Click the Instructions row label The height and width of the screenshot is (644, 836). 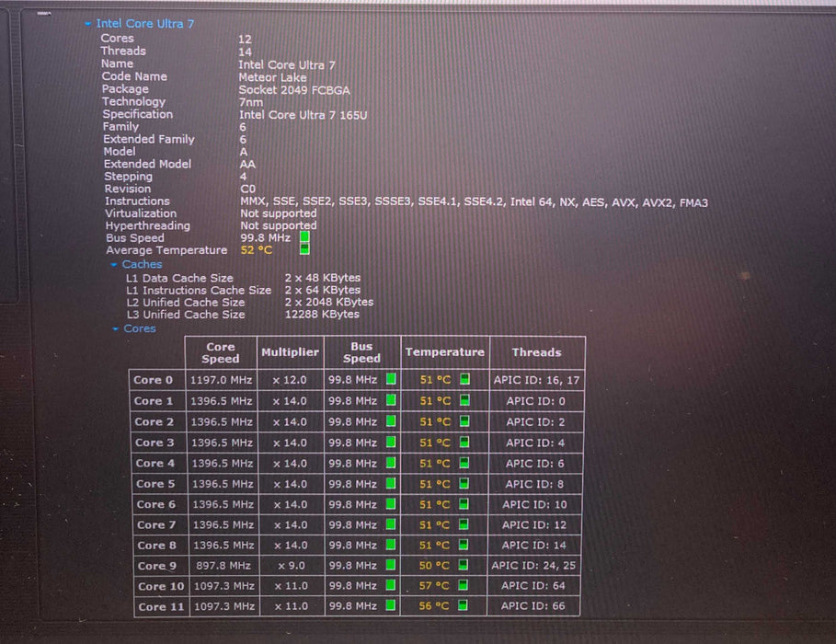(137, 201)
